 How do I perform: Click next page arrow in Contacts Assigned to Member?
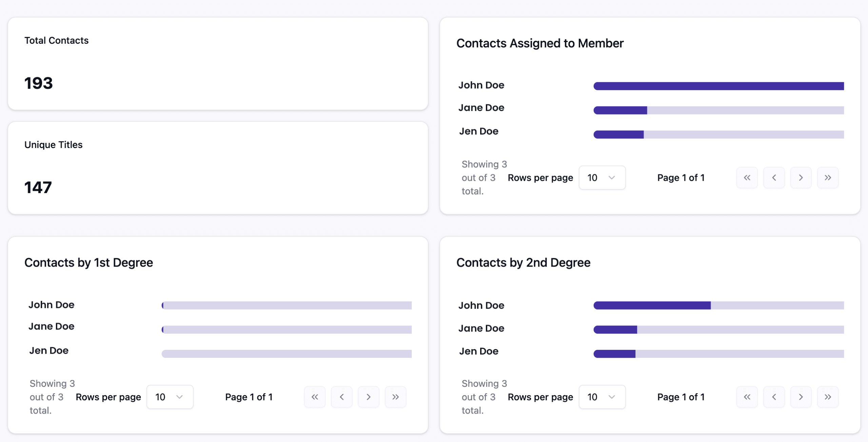[801, 177]
